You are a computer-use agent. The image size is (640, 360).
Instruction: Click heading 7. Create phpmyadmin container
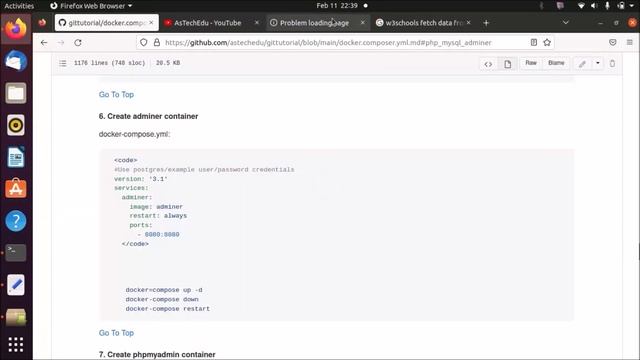point(157,355)
